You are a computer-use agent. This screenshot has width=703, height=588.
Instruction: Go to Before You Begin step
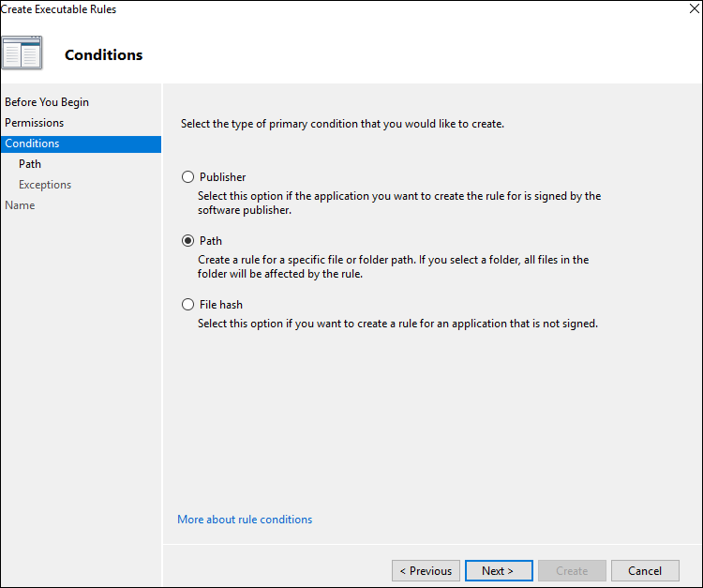coord(47,102)
